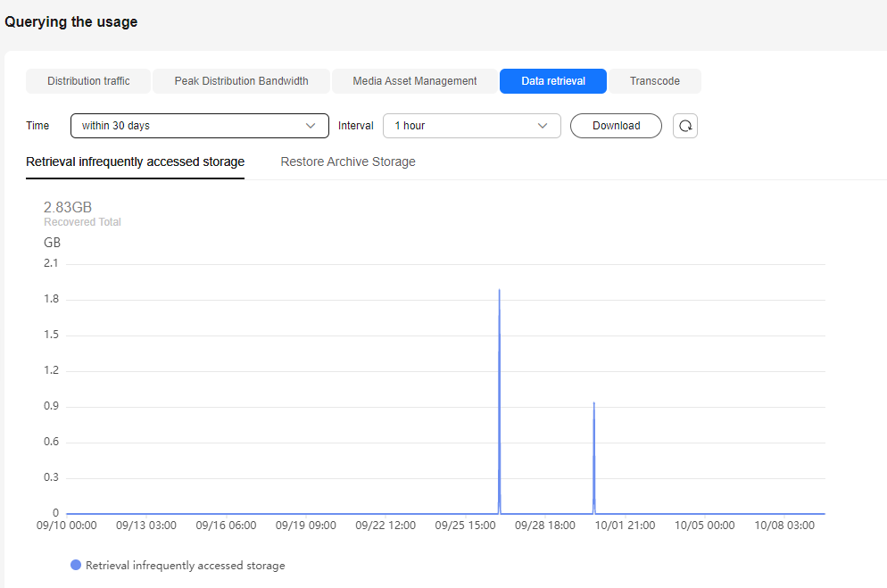Click the 2.83GB Recovered Total figure
This screenshot has width=887, height=588.
(68, 207)
